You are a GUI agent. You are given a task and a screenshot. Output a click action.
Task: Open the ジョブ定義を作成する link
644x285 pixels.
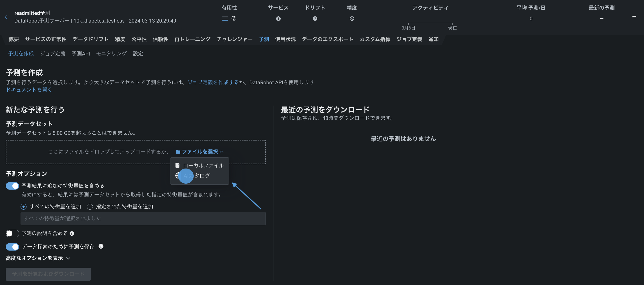213,82
